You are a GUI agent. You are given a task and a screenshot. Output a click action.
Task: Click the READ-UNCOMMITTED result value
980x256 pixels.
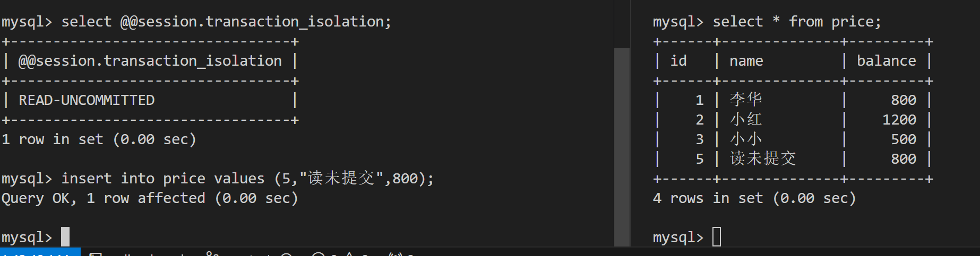pos(87,100)
